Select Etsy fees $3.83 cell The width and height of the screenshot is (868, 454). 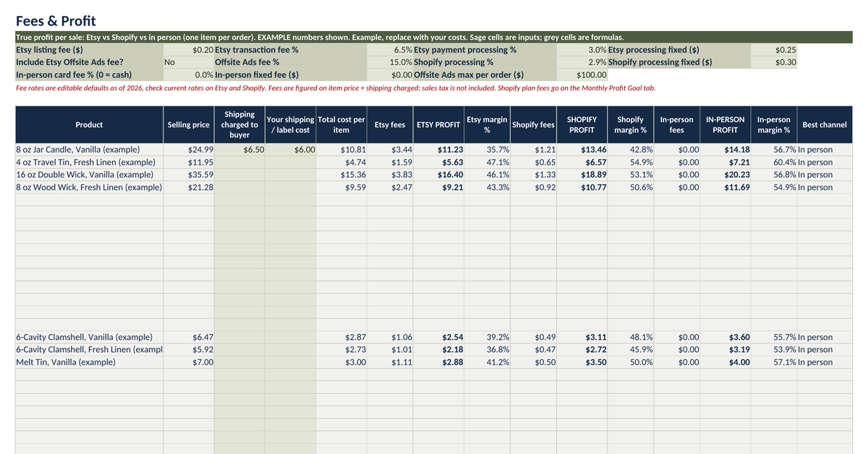click(x=391, y=174)
